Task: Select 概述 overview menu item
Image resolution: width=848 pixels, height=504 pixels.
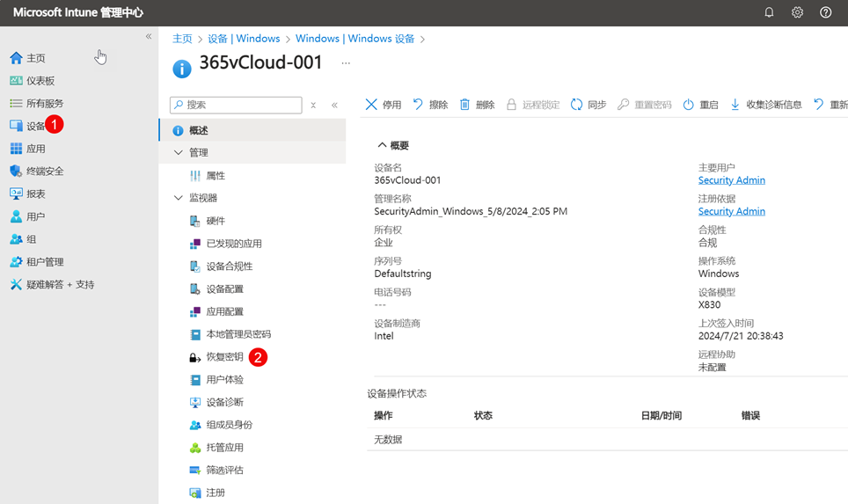Action: [x=252, y=130]
